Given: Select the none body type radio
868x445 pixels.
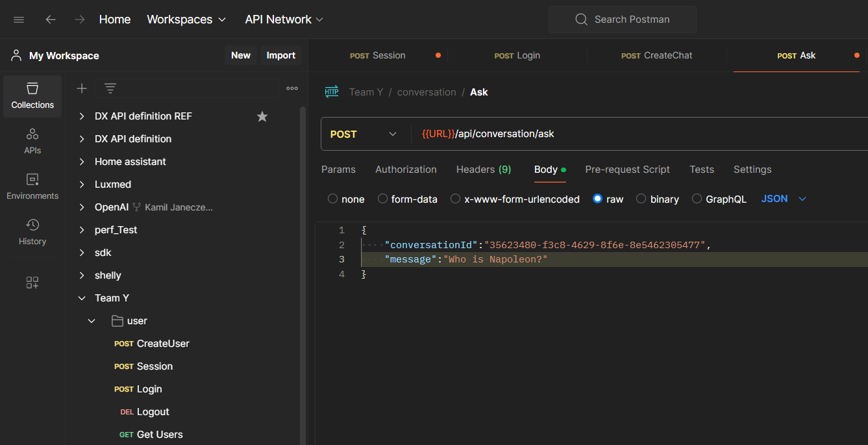Looking at the screenshot, I should pyautogui.click(x=333, y=199).
